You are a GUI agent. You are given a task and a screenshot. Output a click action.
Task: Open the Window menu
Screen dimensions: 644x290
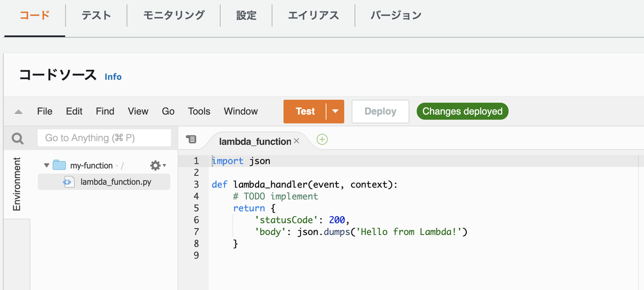tap(240, 111)
